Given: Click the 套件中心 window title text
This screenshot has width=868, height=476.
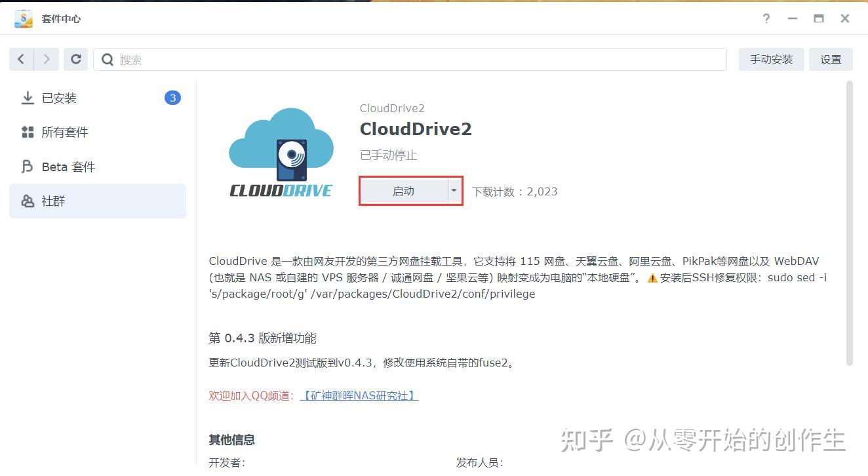Looking at the screenshot, I should [x=62, y=18].
